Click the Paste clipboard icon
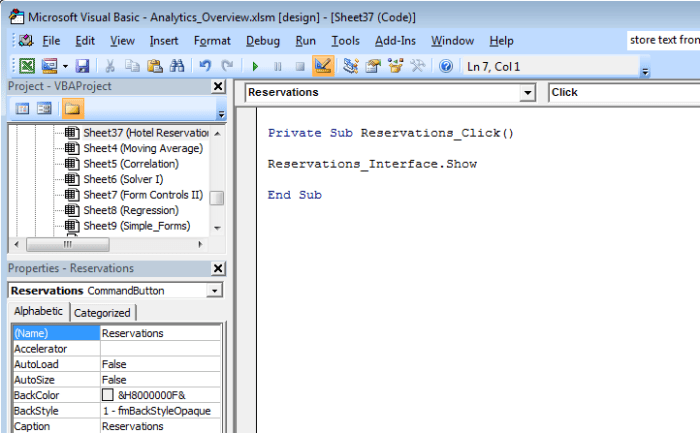 [154, 66]
